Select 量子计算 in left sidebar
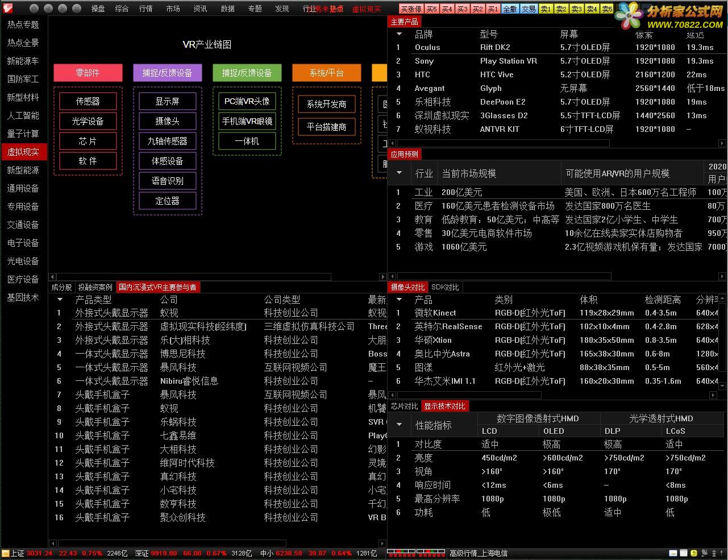 23,134
